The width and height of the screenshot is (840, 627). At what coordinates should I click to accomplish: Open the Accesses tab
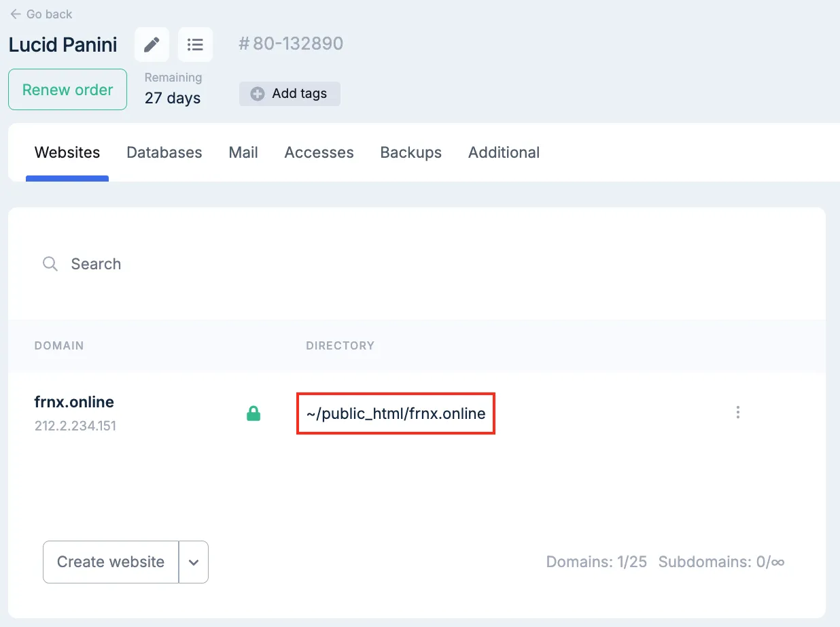[319, 152]
